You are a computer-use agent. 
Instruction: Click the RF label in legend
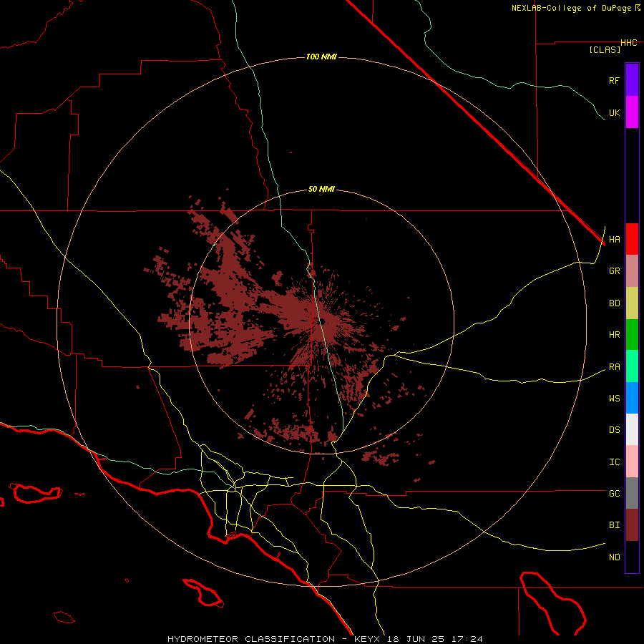(614, 80)
